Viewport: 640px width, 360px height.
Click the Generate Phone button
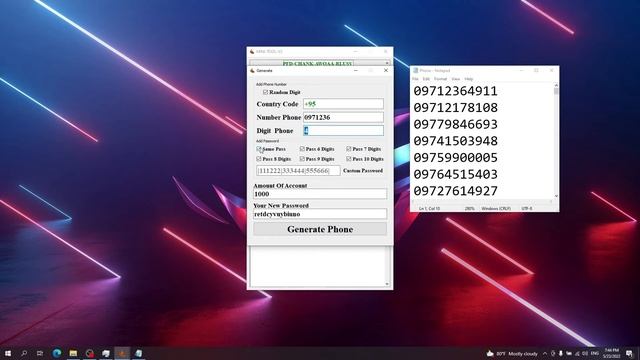click(320, 229)
